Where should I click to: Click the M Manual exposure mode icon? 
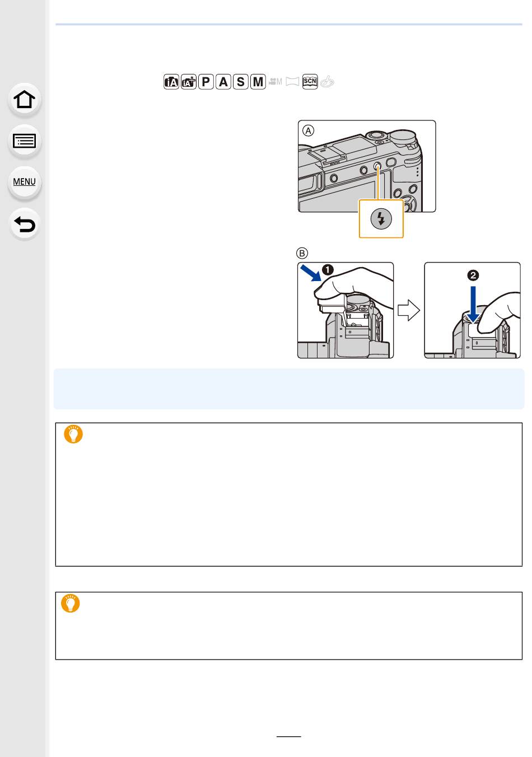click(x=258, y=82)
